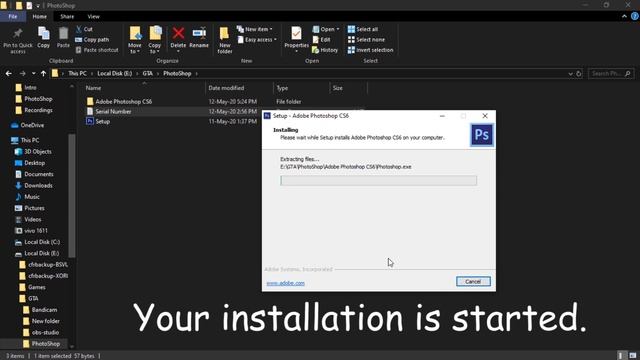The height and width of the screenshot is (360, 640).
Task: Click the Search PhotoShop box
Action: pyautogui.click(x=611, y=73)
